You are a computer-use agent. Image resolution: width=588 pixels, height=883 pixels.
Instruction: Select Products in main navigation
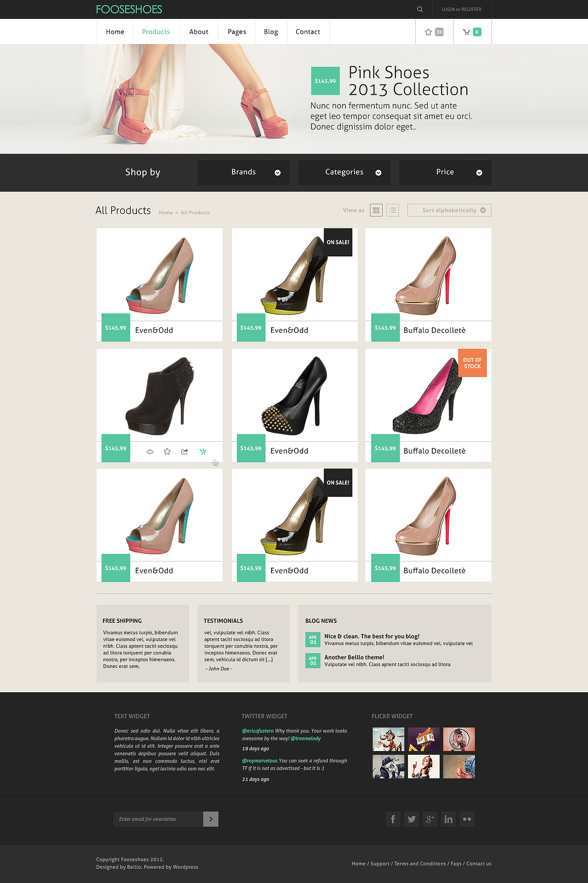(x=156, y=32)
